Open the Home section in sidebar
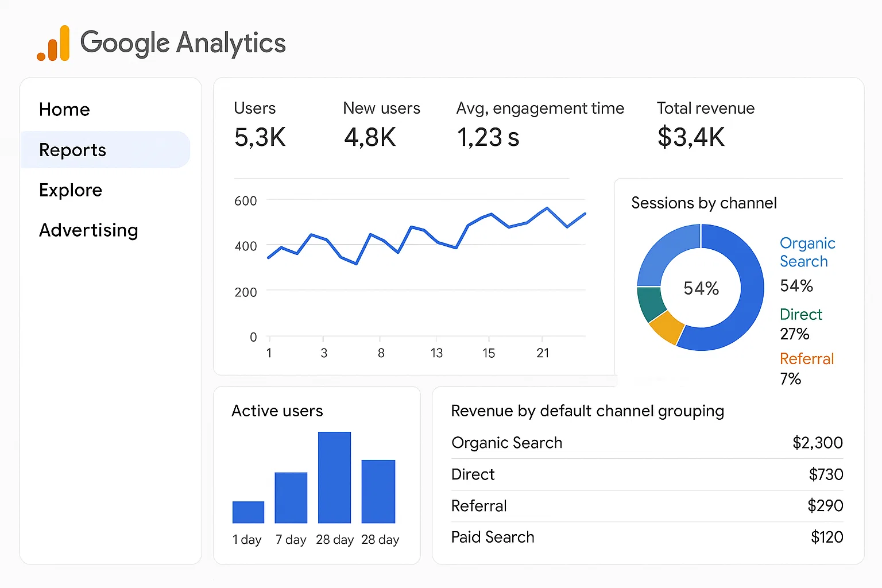The width and height of the screenshot is (882, 588). 64,110
